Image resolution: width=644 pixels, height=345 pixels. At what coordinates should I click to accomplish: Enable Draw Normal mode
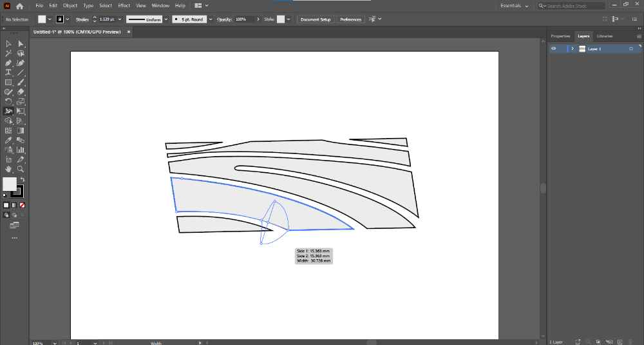coord(6,215)
